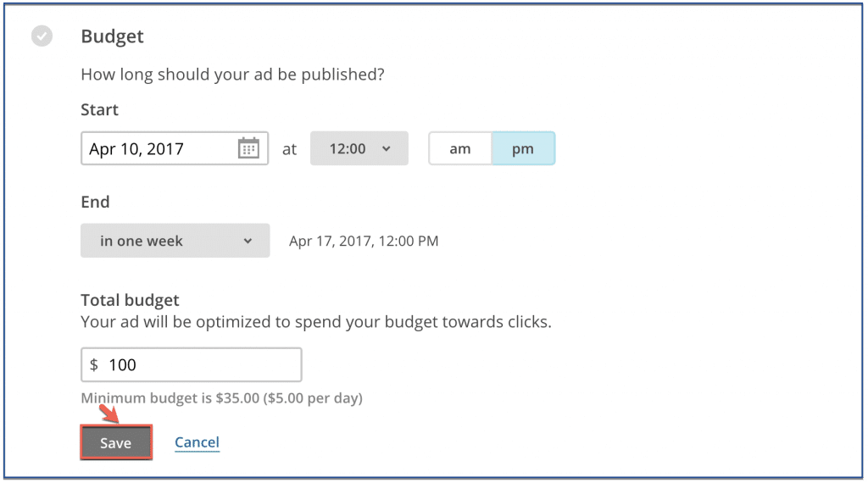The image size is (868, 483).
Task: Select the pm time option
Action: pos(523,148)
